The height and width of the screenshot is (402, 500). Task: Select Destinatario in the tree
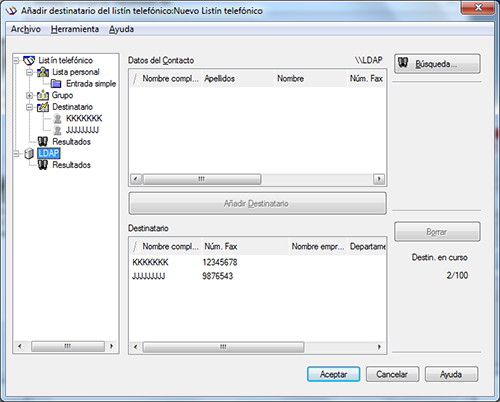coord(72,107)
